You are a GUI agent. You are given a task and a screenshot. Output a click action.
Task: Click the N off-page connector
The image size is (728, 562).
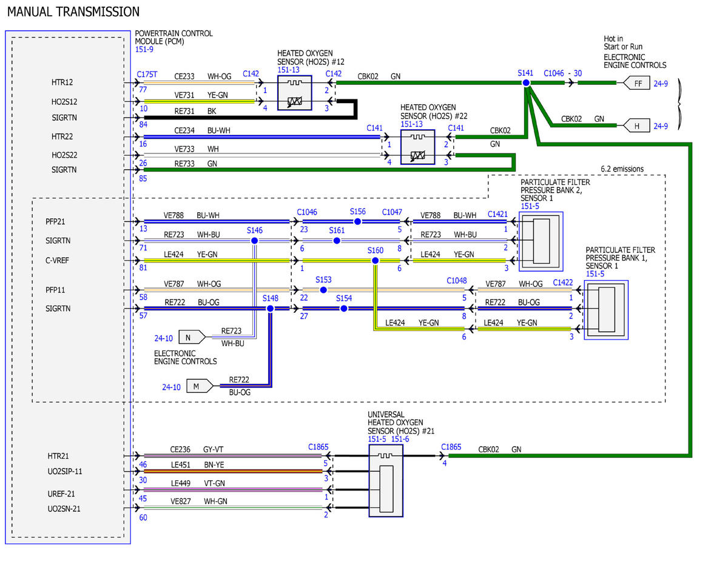pyautogui.click(x=192, y=338)
